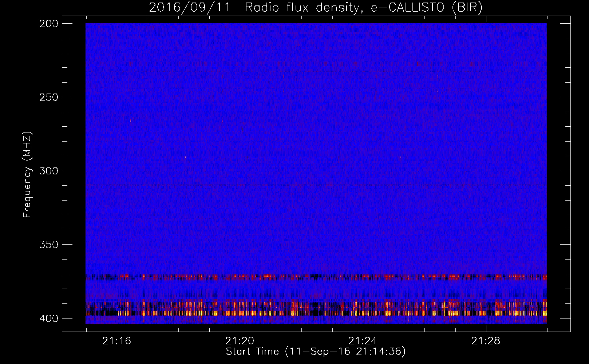Click the 21:20 time tick label
Screen dimensions: 589x364
240,341
